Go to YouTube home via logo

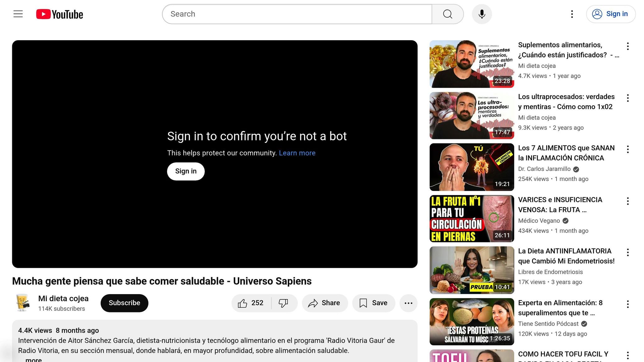tap(59, 14)
